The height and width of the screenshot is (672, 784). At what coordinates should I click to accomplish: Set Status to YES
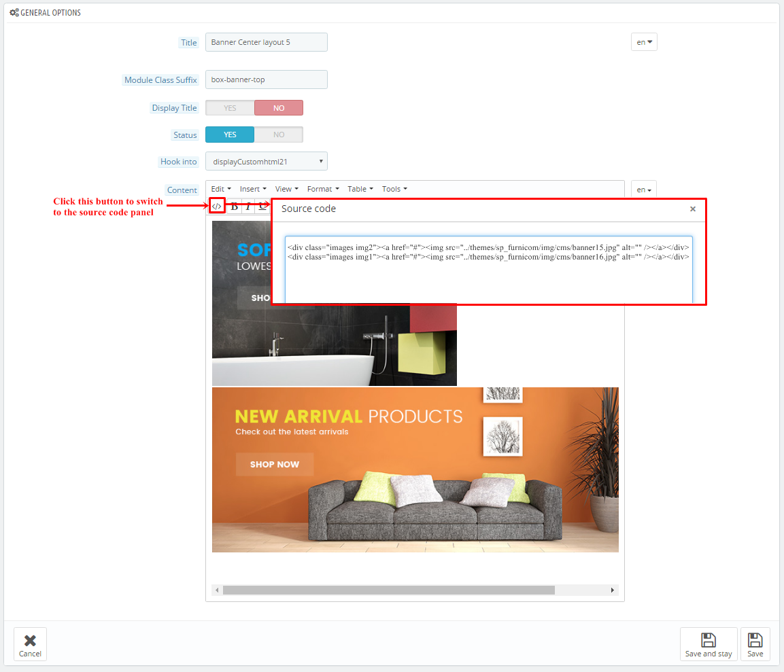click(x=230, y=135)
